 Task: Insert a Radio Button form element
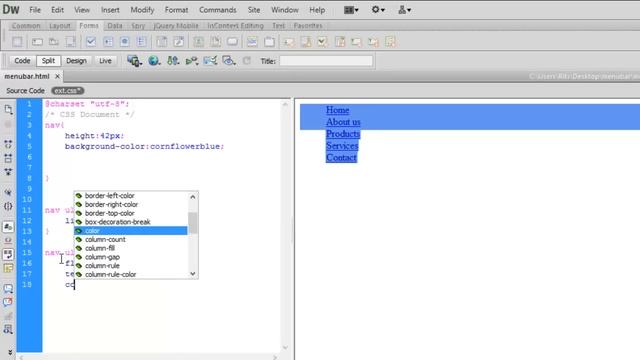(124, 42)
